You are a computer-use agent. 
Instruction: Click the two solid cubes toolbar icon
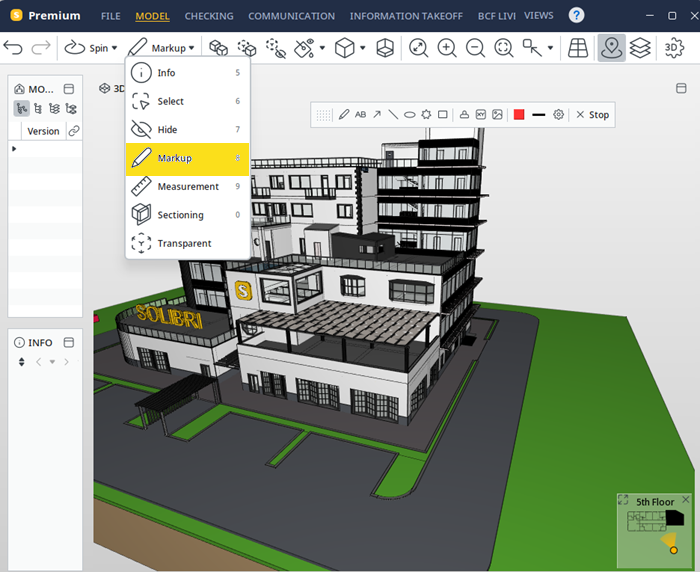click(x=218, y=48)
